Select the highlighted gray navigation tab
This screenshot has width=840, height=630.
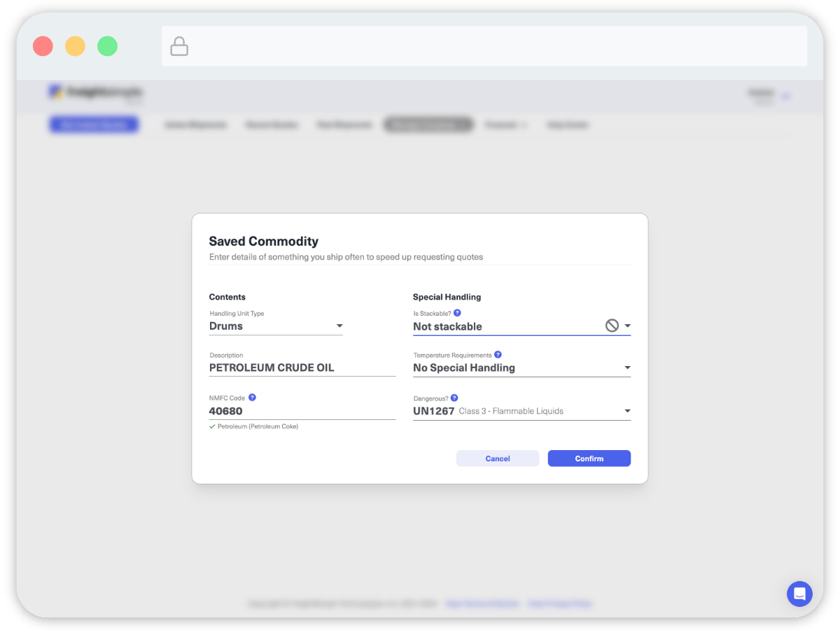point(428,125)
